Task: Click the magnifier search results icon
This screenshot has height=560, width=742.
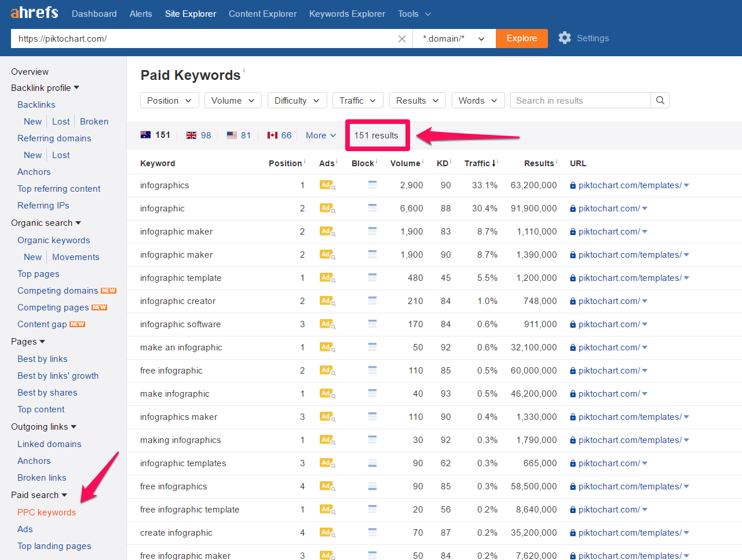Action: 660,100
